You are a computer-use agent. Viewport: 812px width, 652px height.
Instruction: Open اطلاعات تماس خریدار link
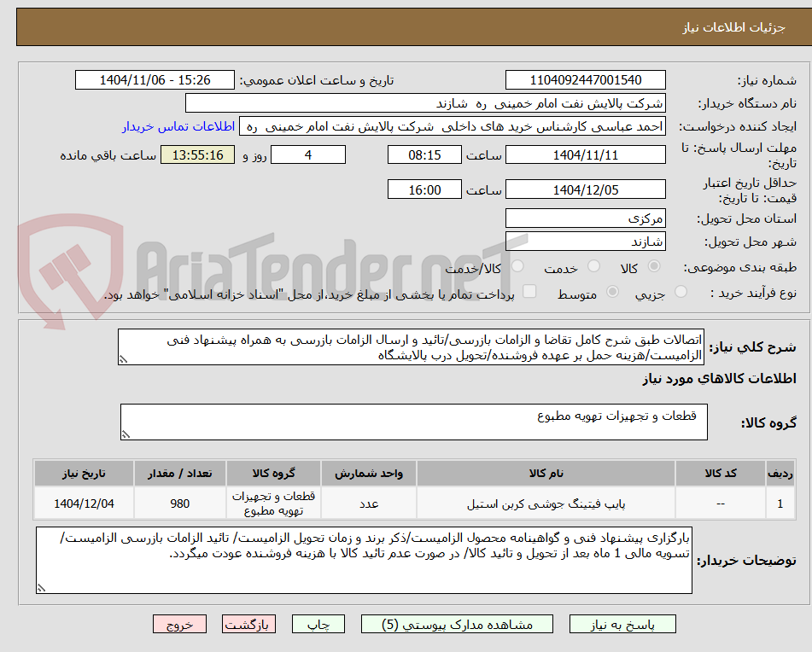pos(178,127)
